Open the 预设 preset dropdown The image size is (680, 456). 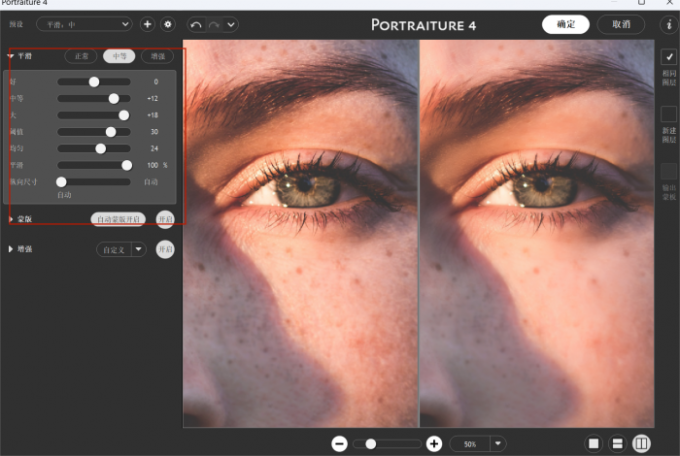[84, 23]
